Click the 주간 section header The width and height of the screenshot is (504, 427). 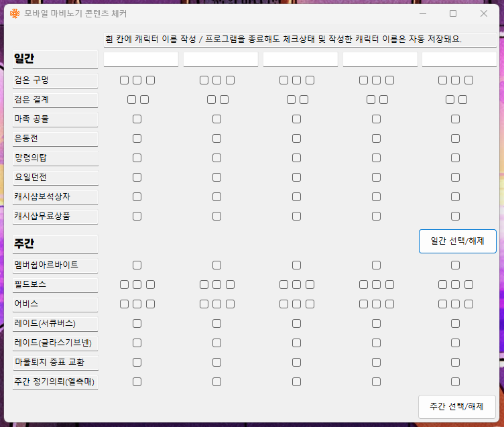[x=55, y=244]
